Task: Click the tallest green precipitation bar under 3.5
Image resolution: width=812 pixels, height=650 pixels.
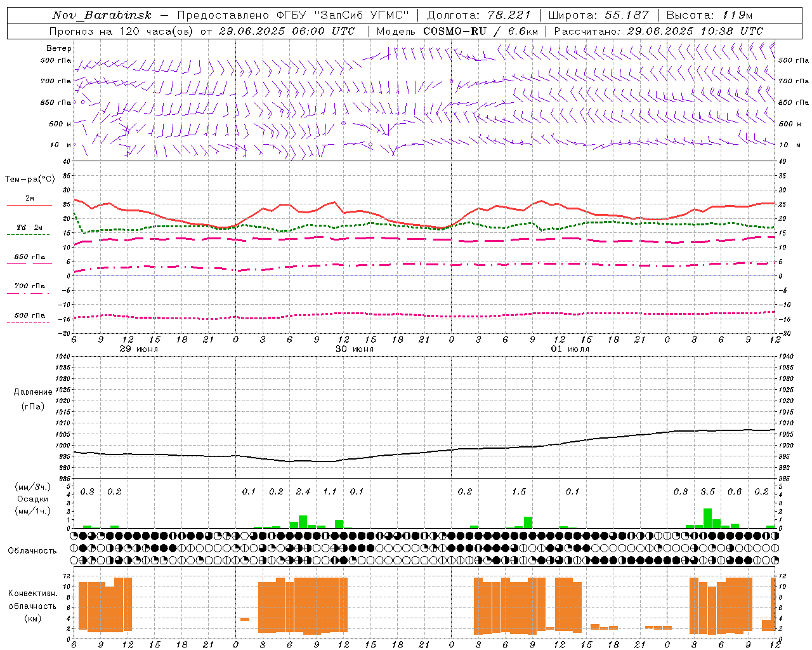Action: (x=707, y=518)
